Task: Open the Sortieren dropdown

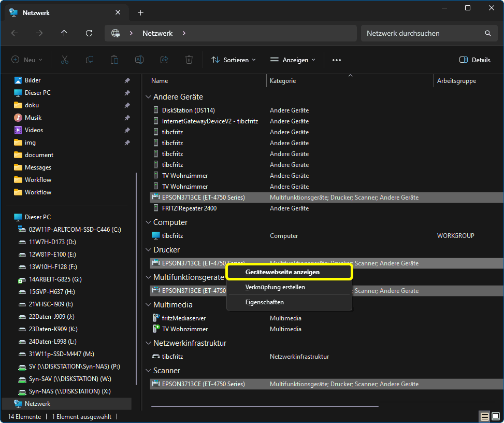Action: click(x=233, y=60)
